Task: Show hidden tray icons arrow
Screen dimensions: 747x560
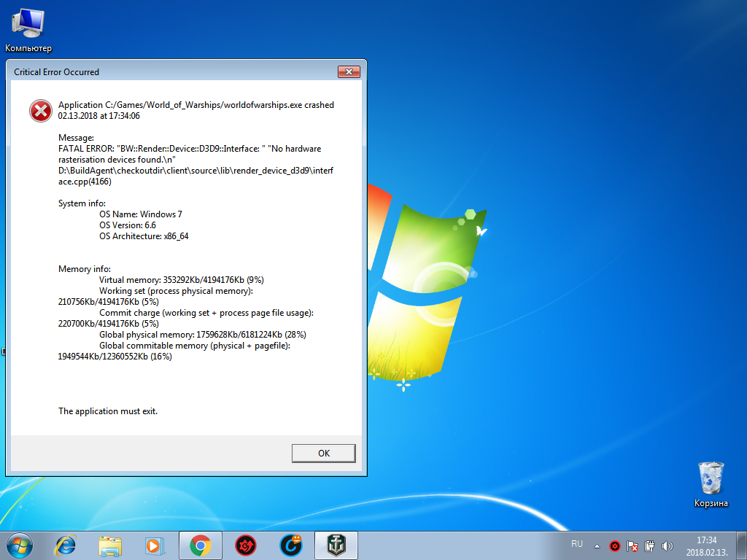Action: point(597,546)
